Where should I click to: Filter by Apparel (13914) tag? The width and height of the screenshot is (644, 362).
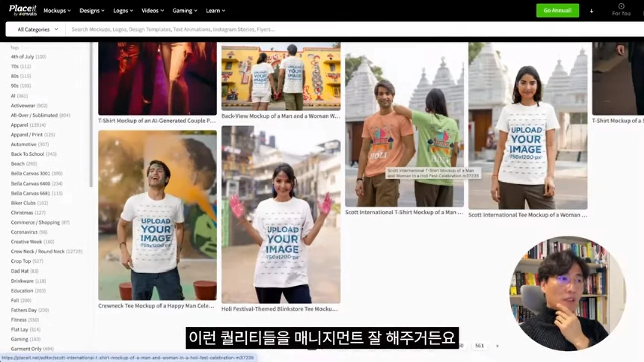tap(28, 125)
